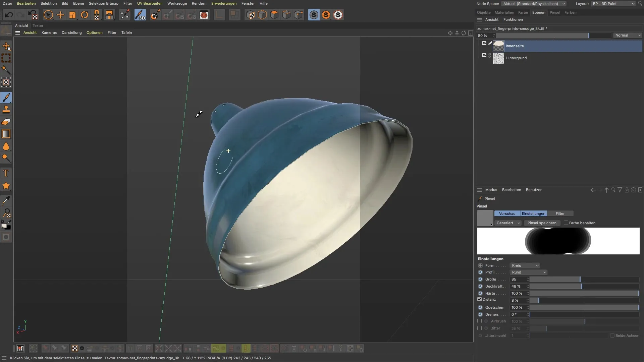Toggle the Größe pressure radio button
Image resolution: width=644 pixels, height=362 pixels.
(480, 279)
